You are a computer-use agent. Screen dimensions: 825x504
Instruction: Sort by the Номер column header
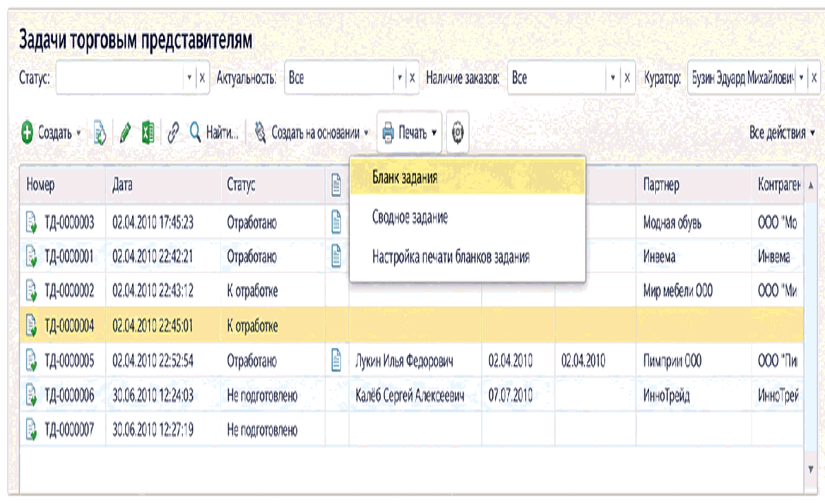(x=63, y=184)
